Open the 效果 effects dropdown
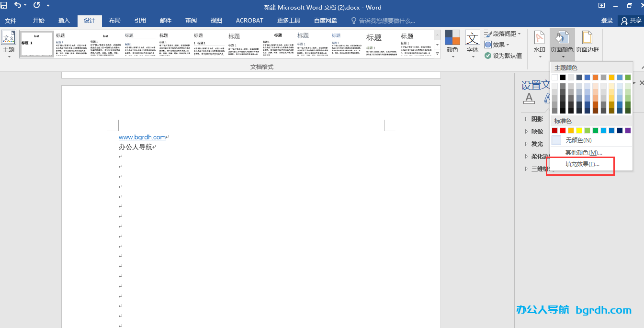Image resolution: width=644 pixels, height=328 pixels. [497, 45]
